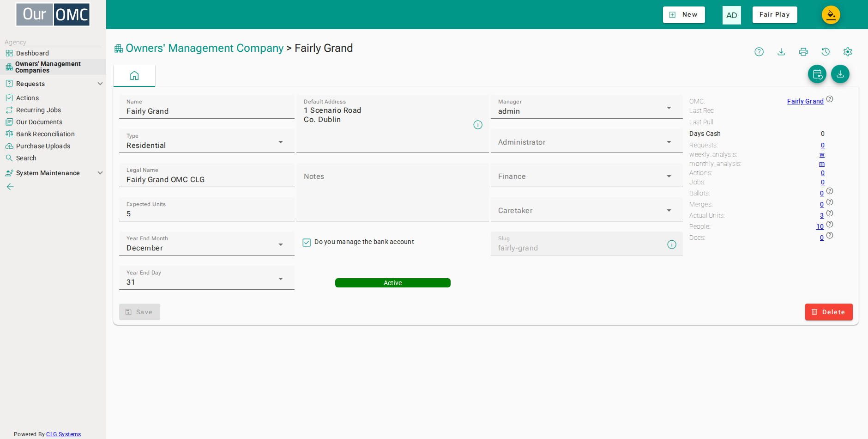This screenshot has width=868, height=439.
Task: Click the help icon beside Fairly Grand OMC link
Action: point(830,99)
